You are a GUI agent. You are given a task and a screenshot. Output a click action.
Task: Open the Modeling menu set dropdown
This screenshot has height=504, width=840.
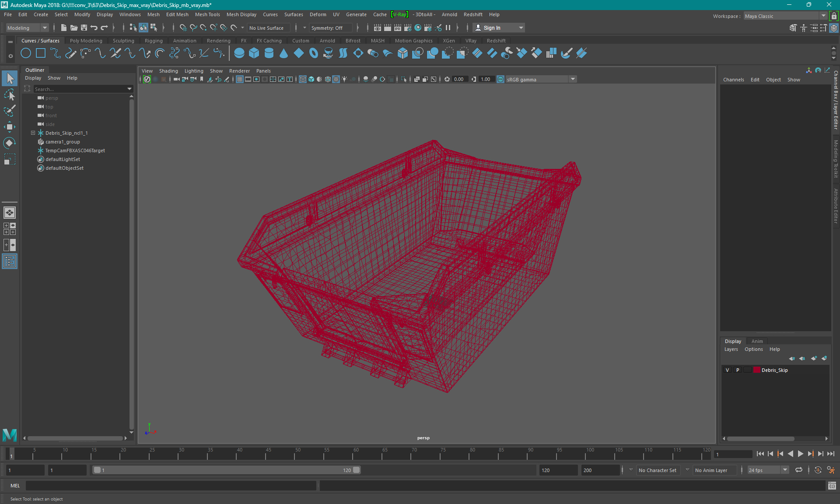click(27, 28)
